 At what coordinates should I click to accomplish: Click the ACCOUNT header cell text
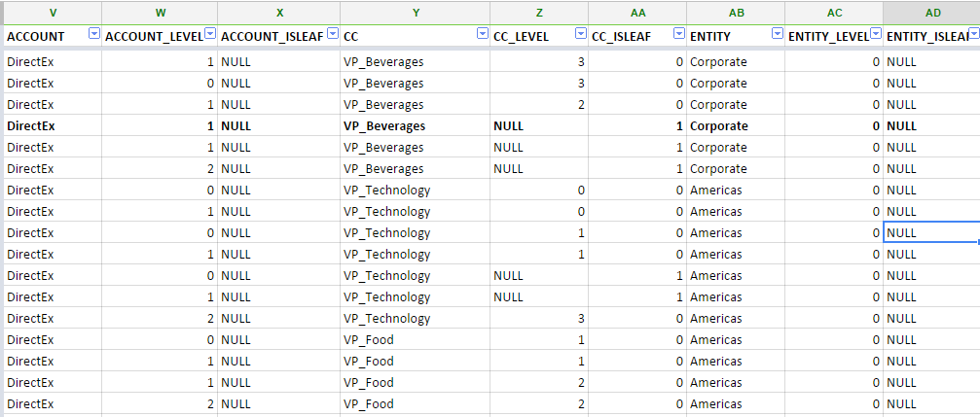tap(36, 37)
